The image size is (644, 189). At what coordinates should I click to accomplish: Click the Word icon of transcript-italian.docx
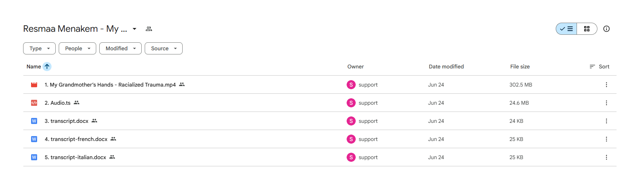click(x=34, y=157)
